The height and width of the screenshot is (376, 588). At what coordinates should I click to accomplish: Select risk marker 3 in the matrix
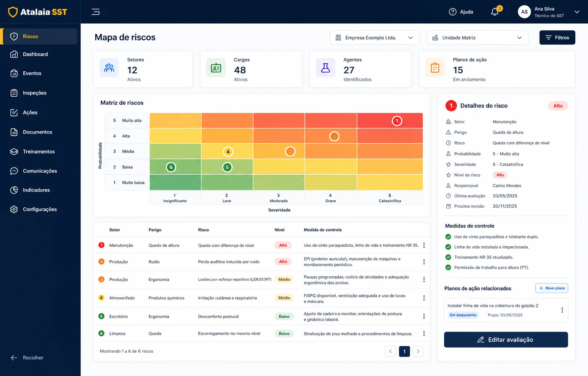tap(290, 151)
